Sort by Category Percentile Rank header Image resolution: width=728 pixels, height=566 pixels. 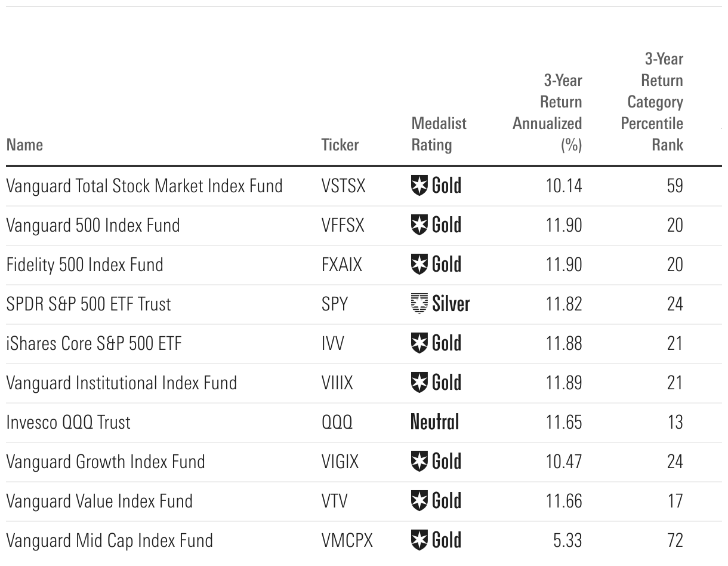coord(653,102)
